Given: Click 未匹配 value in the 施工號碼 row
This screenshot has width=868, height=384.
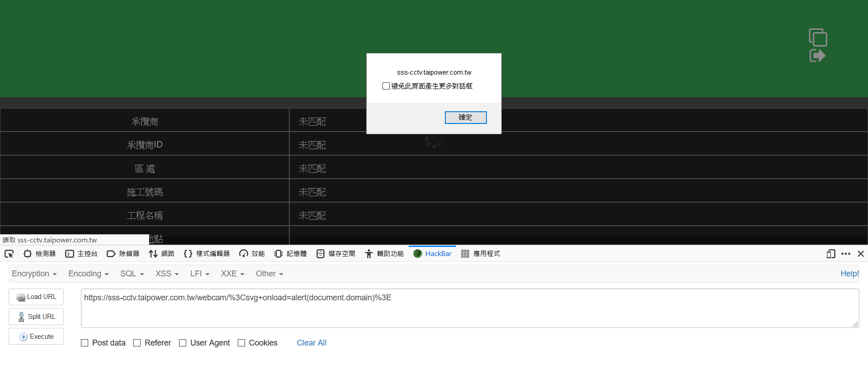Looking at the screenshot, I should click(x=312, y=192).
